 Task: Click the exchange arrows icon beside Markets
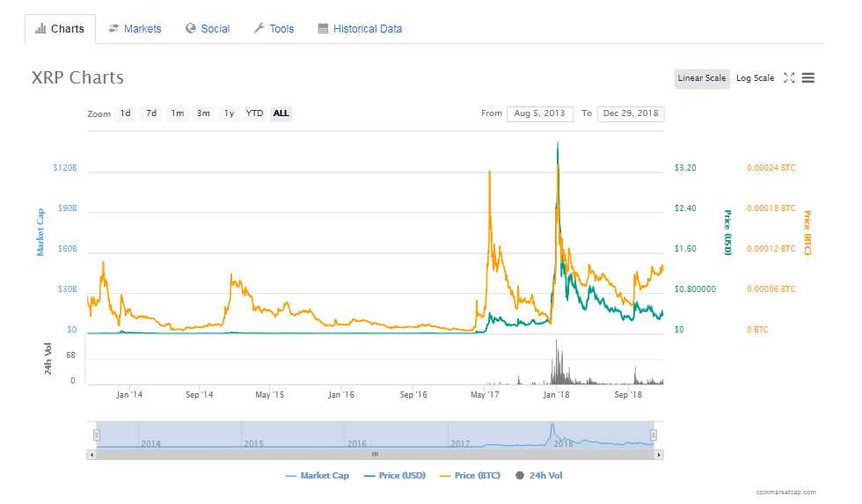coord(113,28)
